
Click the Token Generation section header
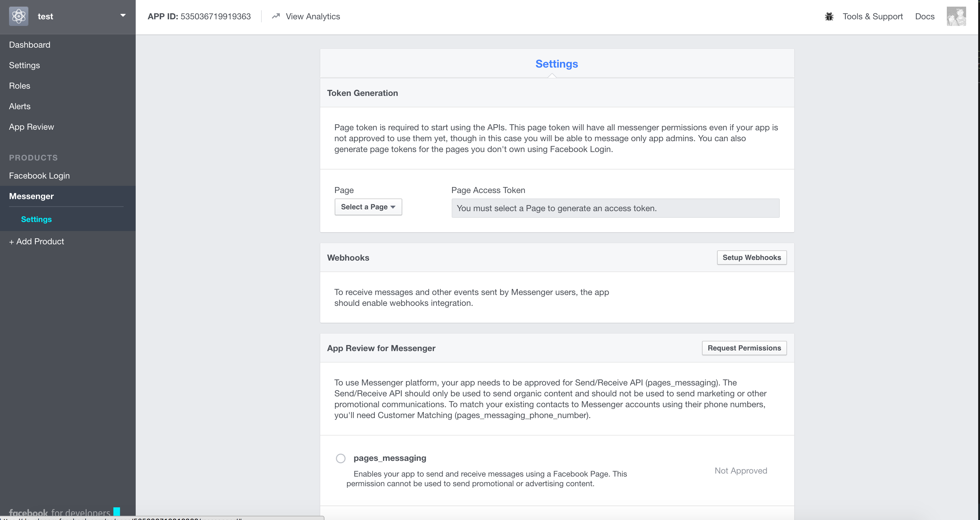click(x=362, y=93)
